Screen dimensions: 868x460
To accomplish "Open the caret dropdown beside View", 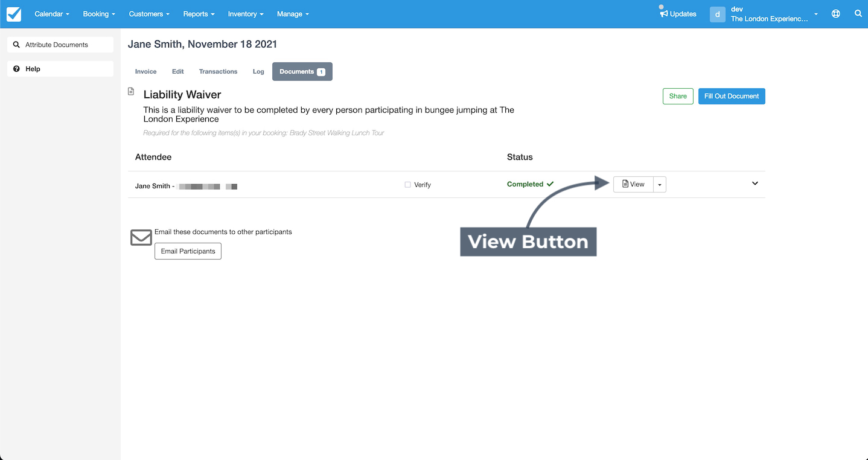I will 660,184.
